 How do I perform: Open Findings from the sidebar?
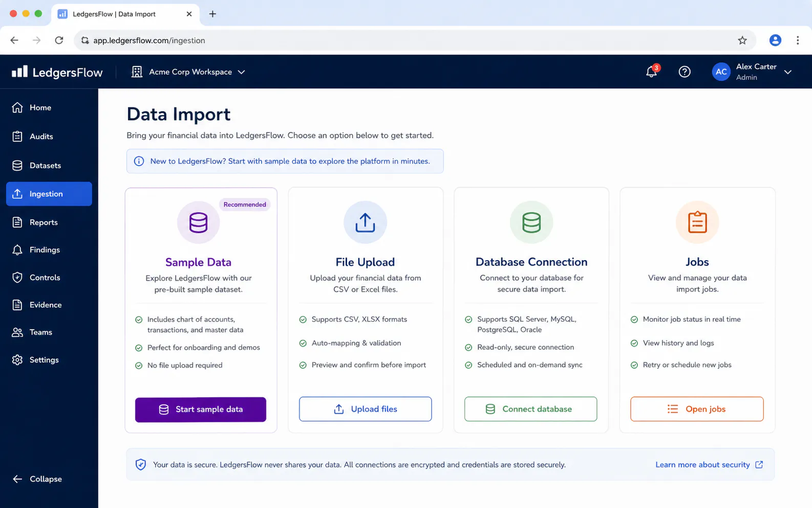click(x=49, y=250)
